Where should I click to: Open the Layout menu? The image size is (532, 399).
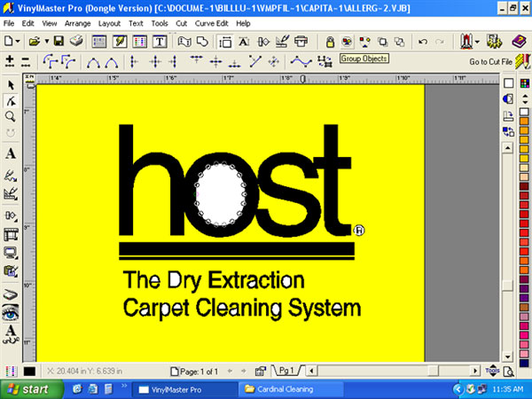(x=109, y=23)
